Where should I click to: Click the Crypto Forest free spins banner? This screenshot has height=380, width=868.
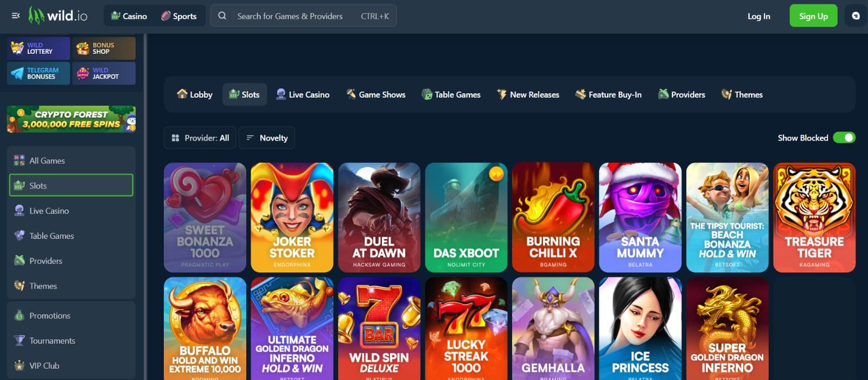71,119
